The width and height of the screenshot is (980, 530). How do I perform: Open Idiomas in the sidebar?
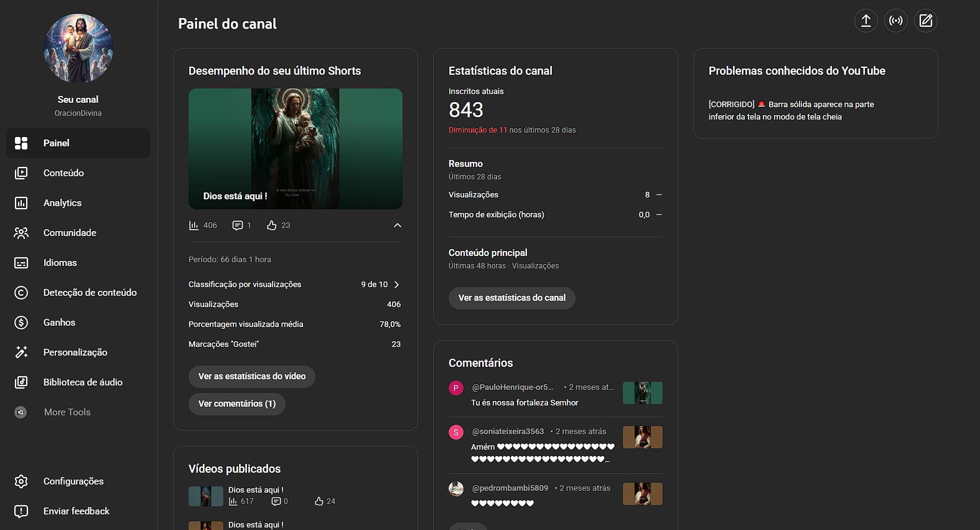tap(78, 263)
